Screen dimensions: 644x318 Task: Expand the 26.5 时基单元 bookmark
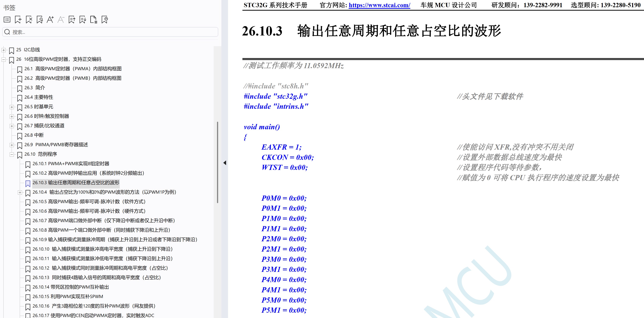coord(12,107)
